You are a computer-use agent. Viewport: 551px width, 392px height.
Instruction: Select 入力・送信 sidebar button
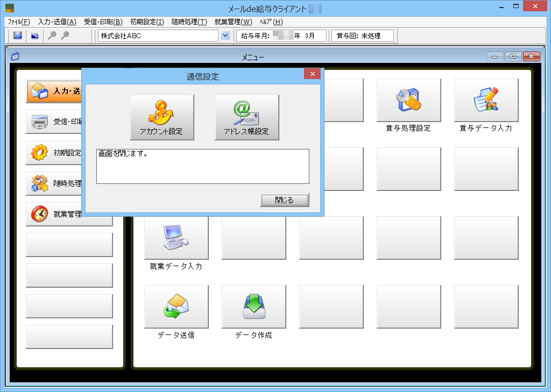(x=54, y=91)
